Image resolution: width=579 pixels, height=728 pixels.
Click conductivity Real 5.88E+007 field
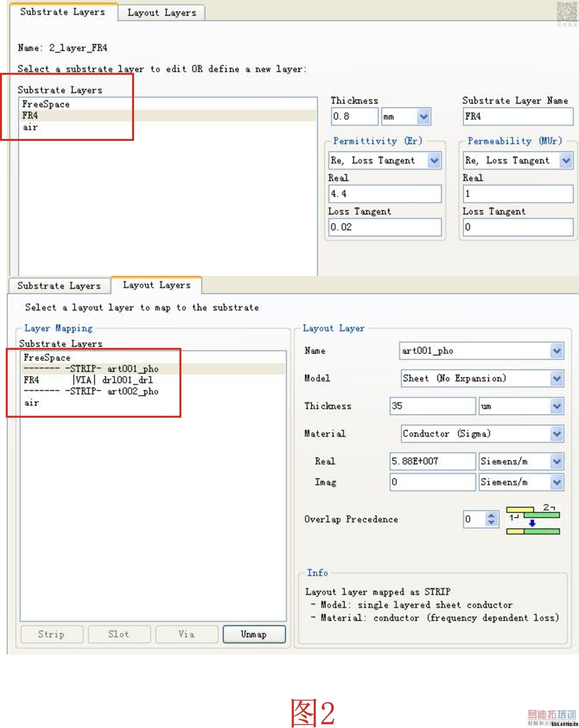[433, 461]
